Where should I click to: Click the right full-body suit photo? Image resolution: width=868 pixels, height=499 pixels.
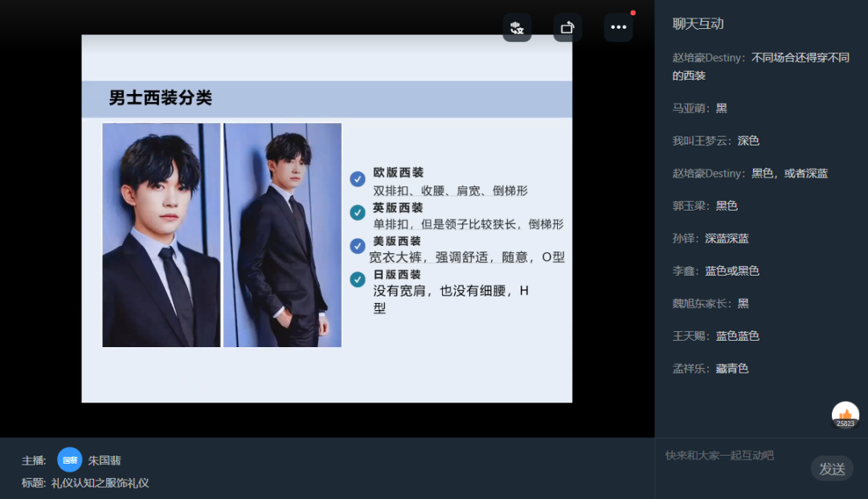pos(282,235)
